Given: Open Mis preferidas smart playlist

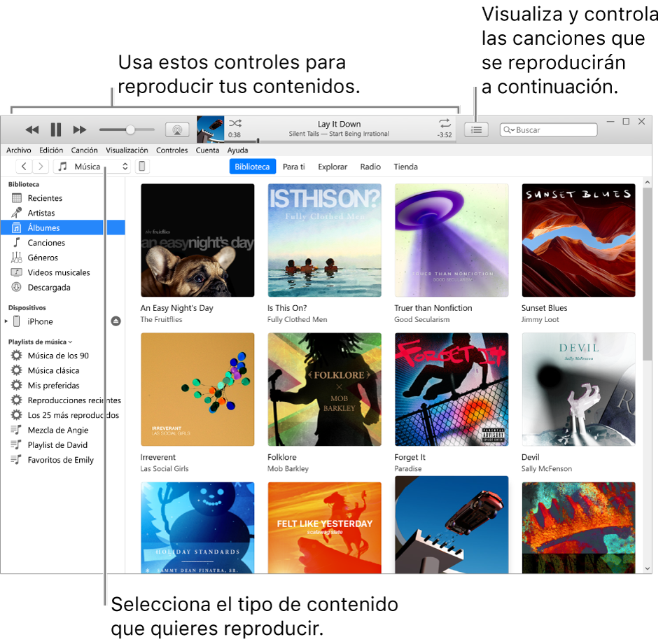Looking at the screenshot, I should point(62,385).
